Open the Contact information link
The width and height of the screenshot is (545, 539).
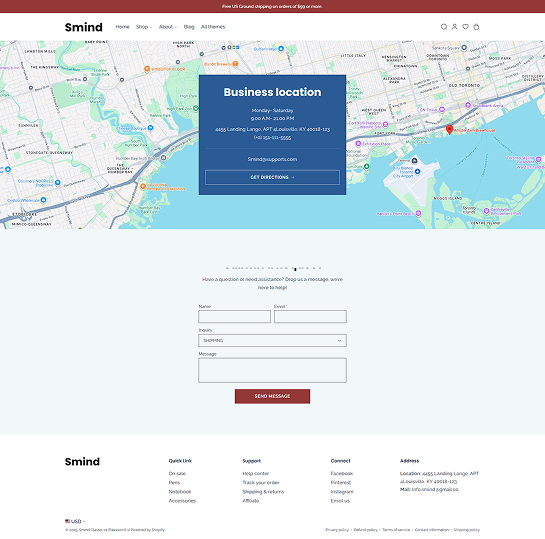click(432, 530)
